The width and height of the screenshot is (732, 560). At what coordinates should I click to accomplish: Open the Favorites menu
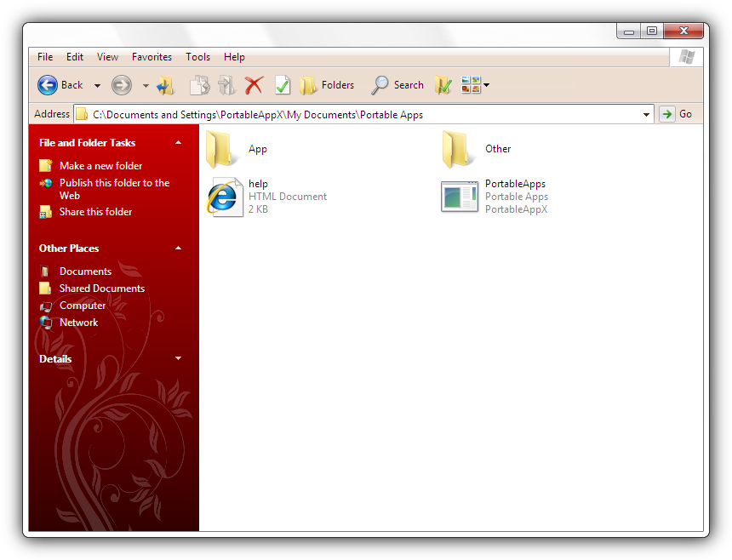[152, 57]
